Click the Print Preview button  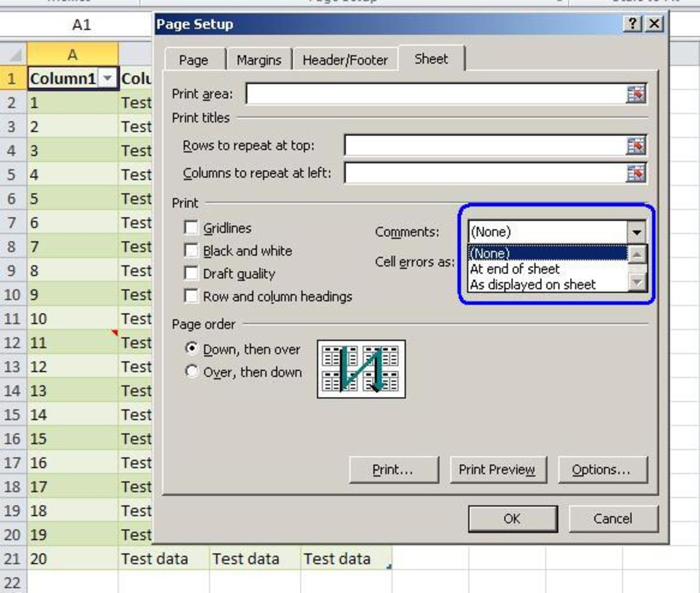(x=498, y=469)
